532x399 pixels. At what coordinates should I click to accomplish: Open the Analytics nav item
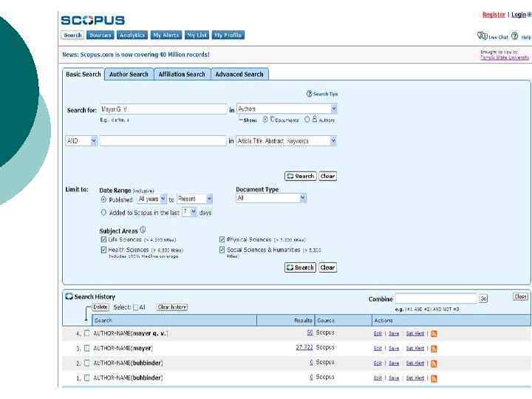pyautogui.click(x=132, y=35)
